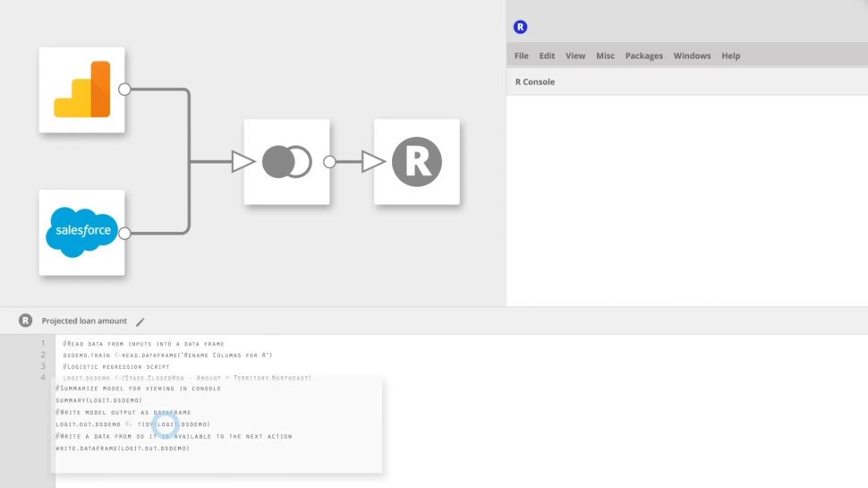Click the join node output port

[329, 162]
